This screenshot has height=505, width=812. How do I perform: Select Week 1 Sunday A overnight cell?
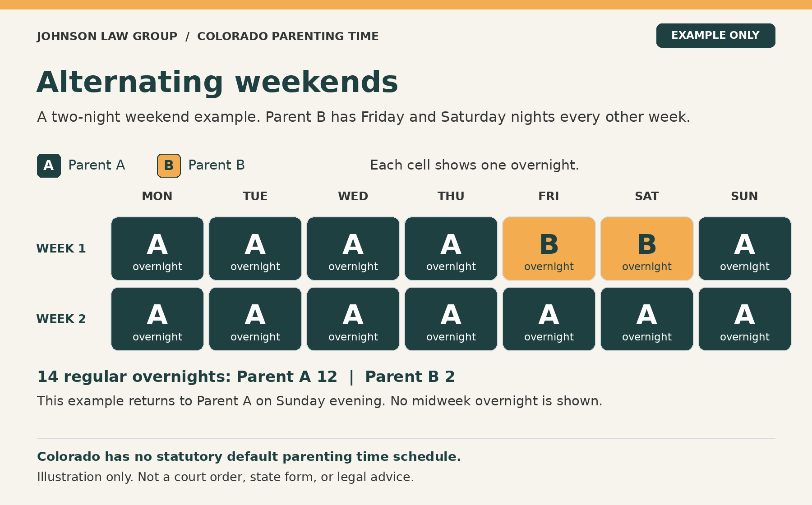[x=745, y=248]
